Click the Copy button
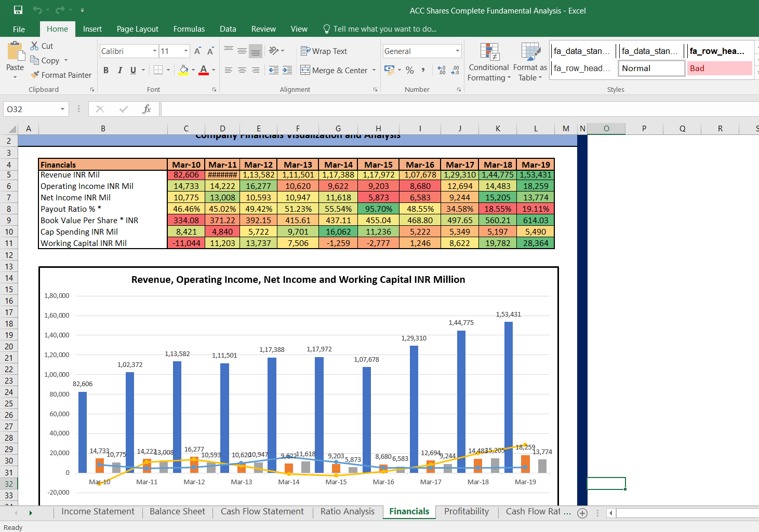Screen dimensions: 759x532 pyautogui.click(x=45, y=60)
